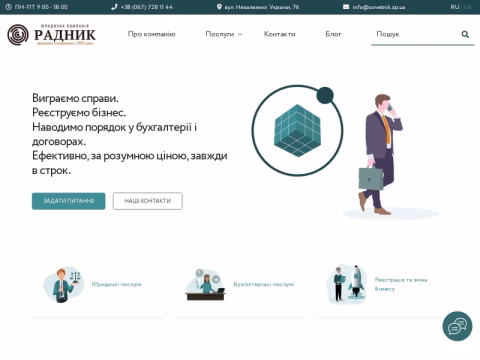
Task: Click the вул. Незалежної України, 76 address
Action: point(262,7)
